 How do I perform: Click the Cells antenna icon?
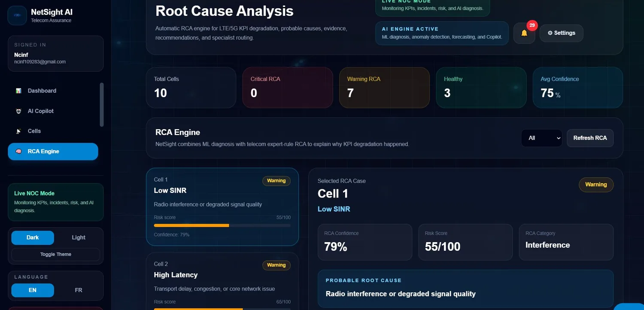pyautogui.click(x=18, y=131)
